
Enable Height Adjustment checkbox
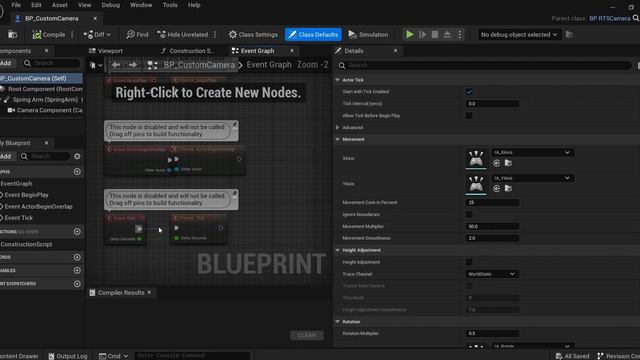469,262
